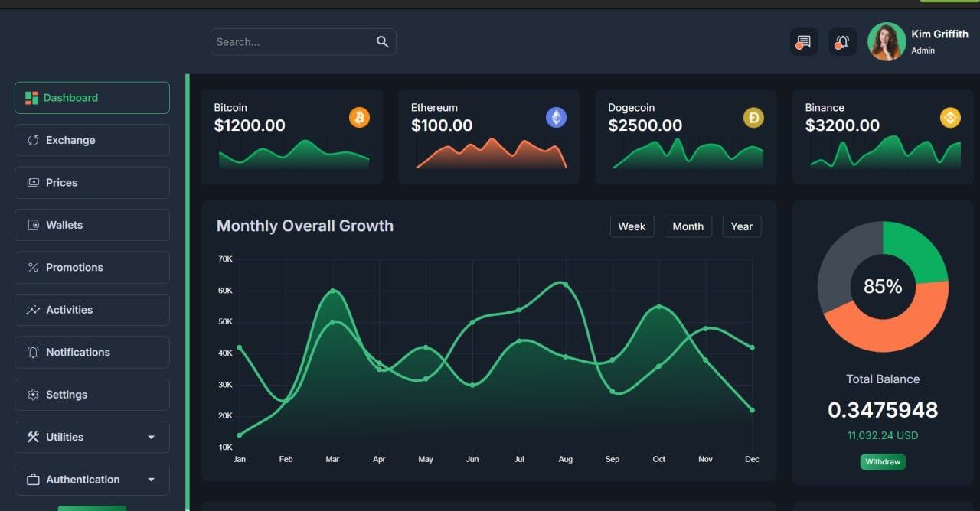Viewport: 980px width, 511px height.
Task: Click the Mar peak data point at 60K
Action: pyautogui.click(x=332, y=291)
